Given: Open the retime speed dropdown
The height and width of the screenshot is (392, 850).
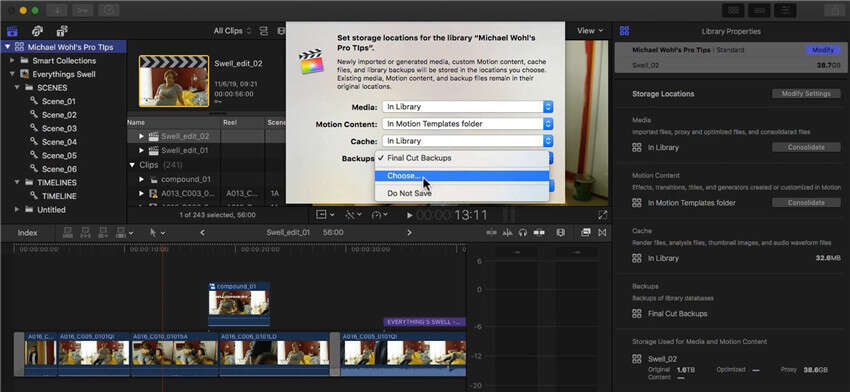Looking at the screenshot, I should coord(379,215).
